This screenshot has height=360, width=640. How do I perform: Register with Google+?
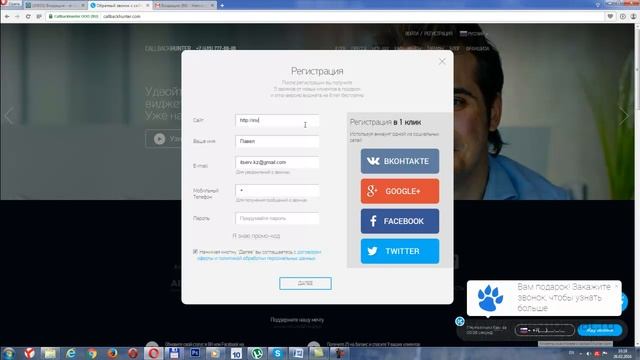tap(400, 191)
